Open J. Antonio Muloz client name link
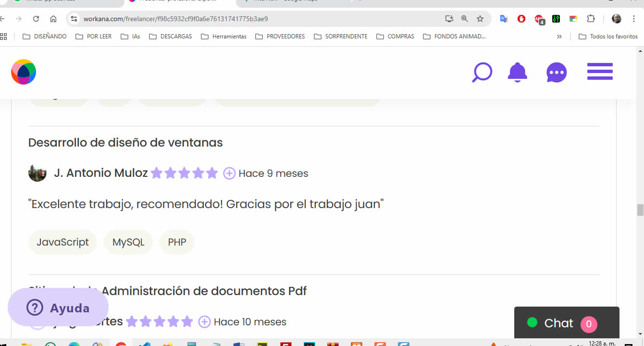 click(x=101, y=173)
